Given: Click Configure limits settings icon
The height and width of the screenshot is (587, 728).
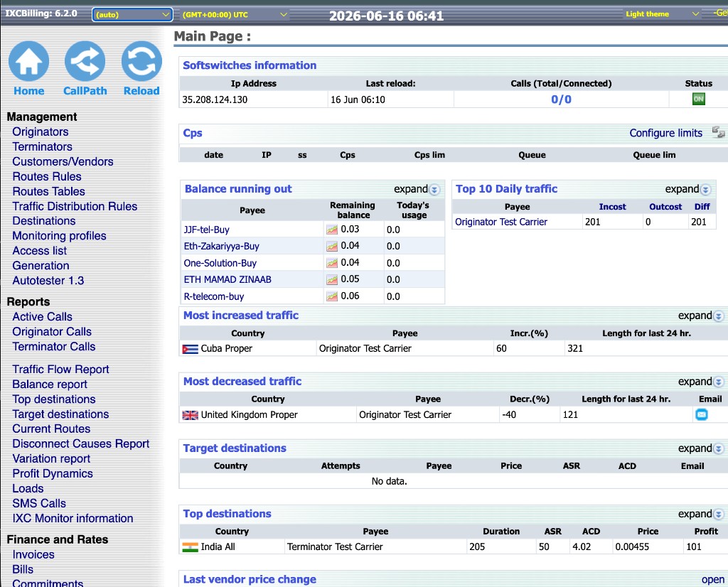Looking at the screenshot, I should (x=718, y=133).
